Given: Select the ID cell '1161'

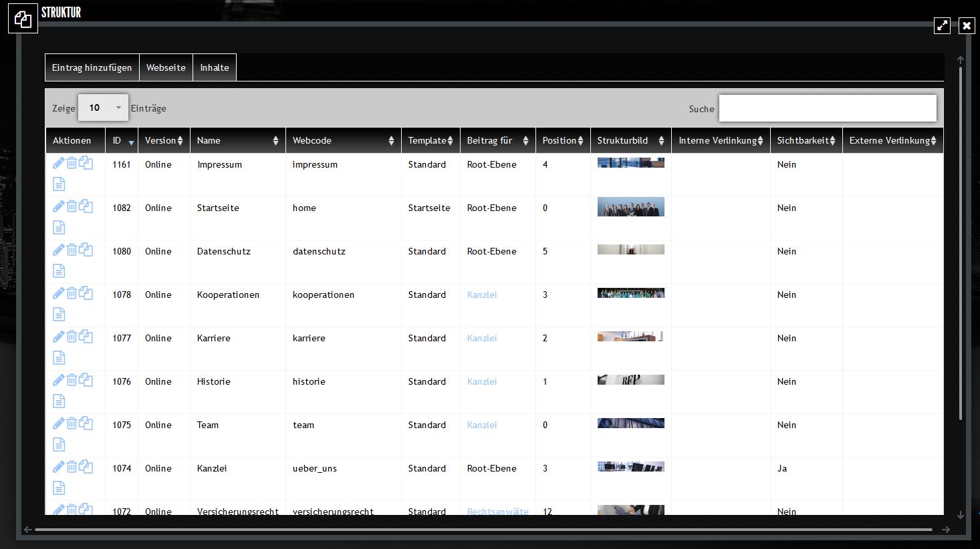Looking at the screenshot, I should 122,164.
